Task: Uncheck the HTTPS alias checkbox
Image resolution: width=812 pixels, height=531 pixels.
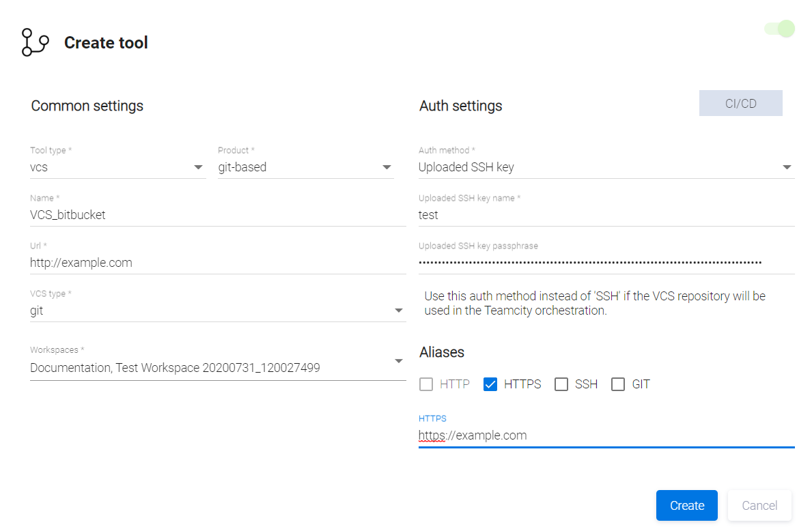Action: [x=490, y=384]
